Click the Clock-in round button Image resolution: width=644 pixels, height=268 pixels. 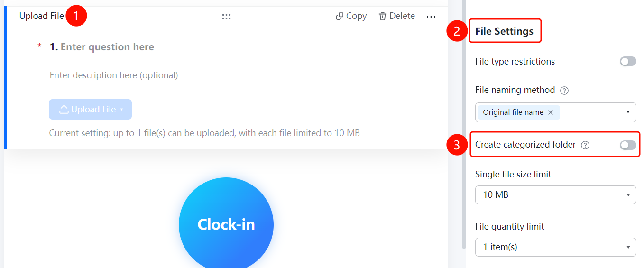click(x=226, y=224)
